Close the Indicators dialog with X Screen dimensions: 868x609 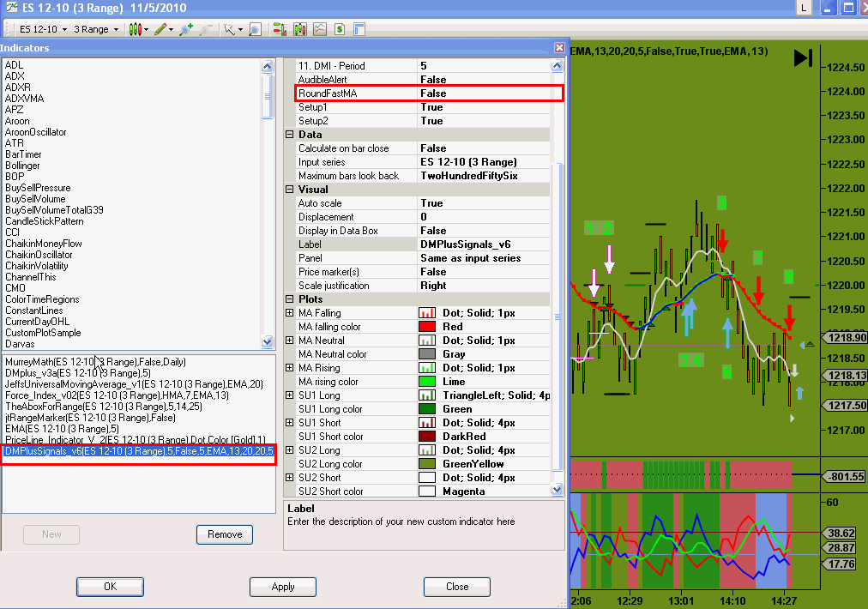pyautogui.click(x=559, y=48)
